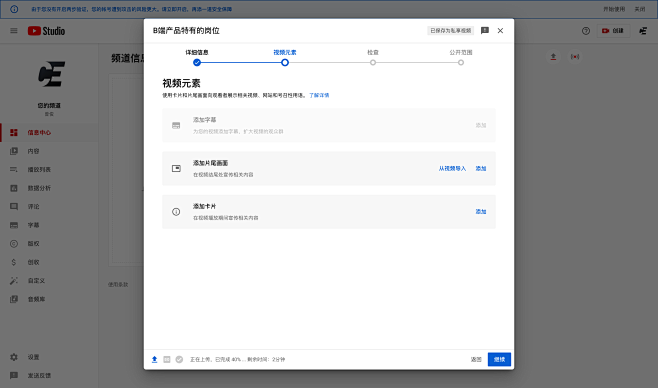Click the info icon in the top banner
The width and height of the screenshot is (658, 388).
pos(14,9)
